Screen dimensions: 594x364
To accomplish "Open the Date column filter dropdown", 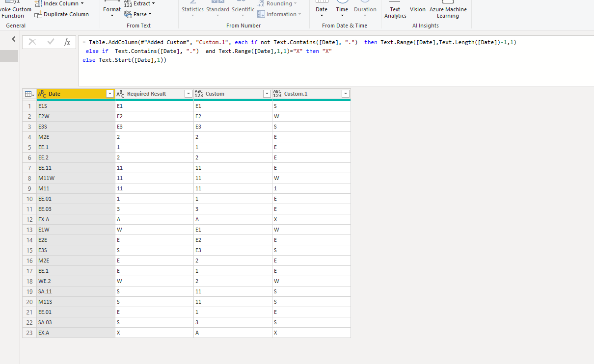I will [110, 94].
